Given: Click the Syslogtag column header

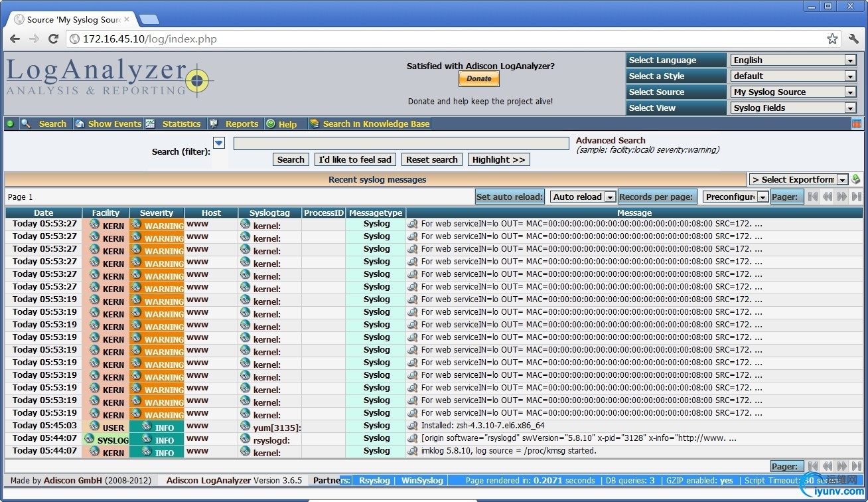Looking at the screenshot, I should pos(269,212).
